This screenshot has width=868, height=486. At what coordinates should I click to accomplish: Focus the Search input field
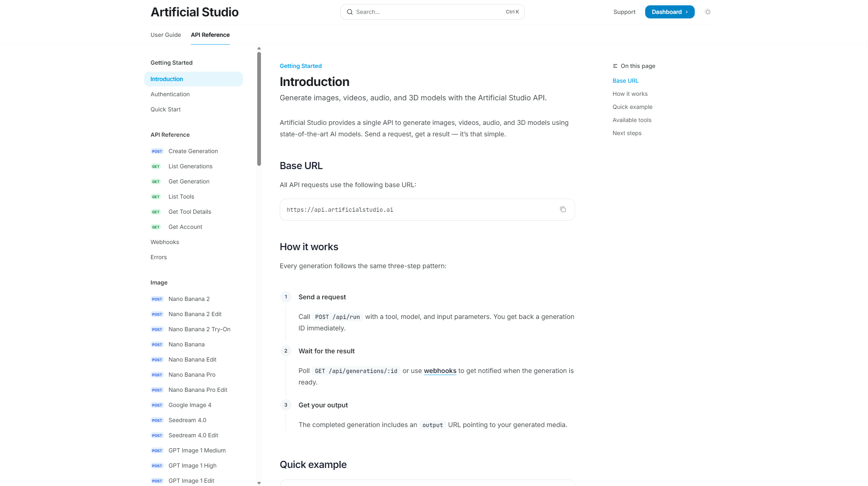430,12
